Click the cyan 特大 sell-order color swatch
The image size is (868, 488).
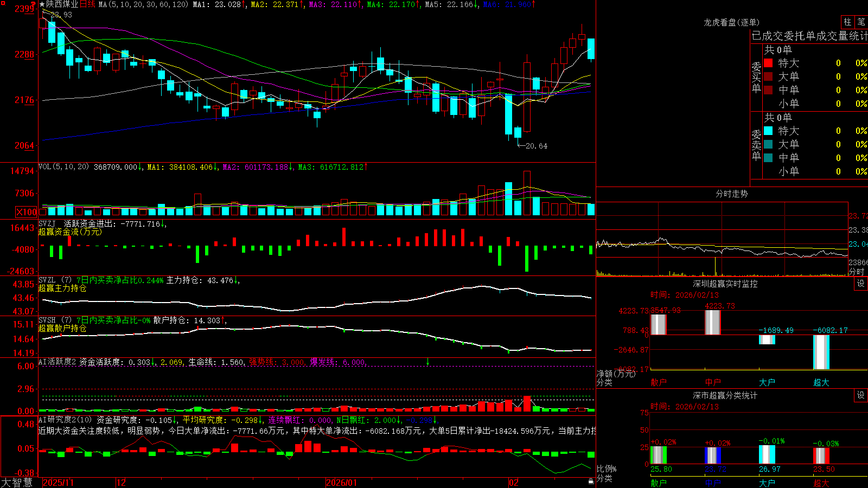[768, 131]
